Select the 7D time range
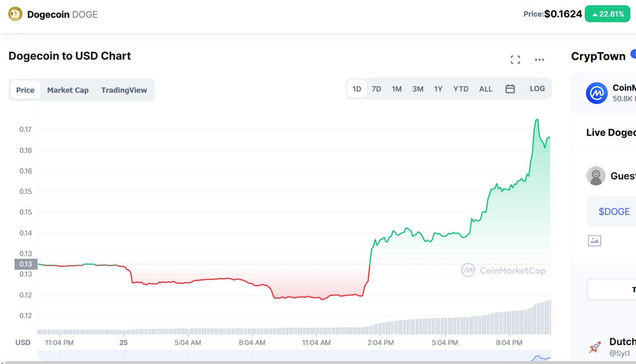This screenshot has width=636, height=364. (x=377, y=89)
